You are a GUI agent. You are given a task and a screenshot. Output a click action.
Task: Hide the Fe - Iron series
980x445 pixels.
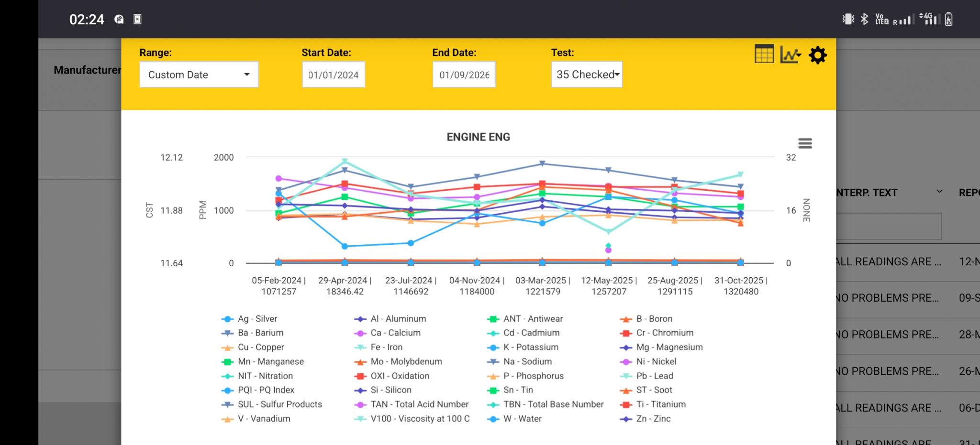point(386,347)
